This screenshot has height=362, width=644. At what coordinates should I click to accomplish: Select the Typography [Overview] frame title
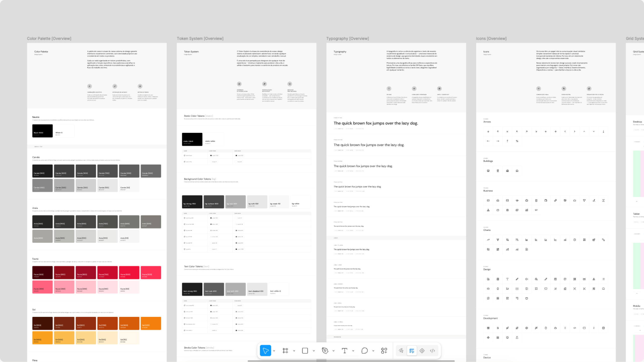point(347,38)
